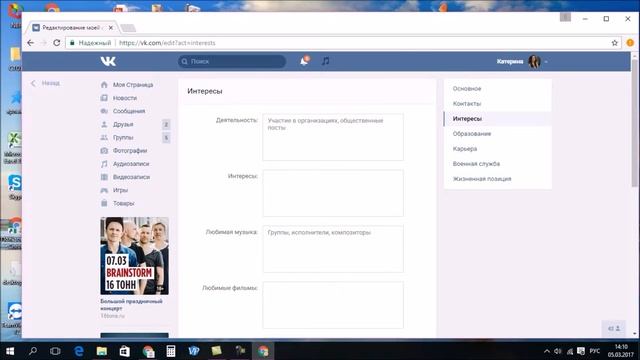
Task: Open a new browser tab
Action: (128, 28)
